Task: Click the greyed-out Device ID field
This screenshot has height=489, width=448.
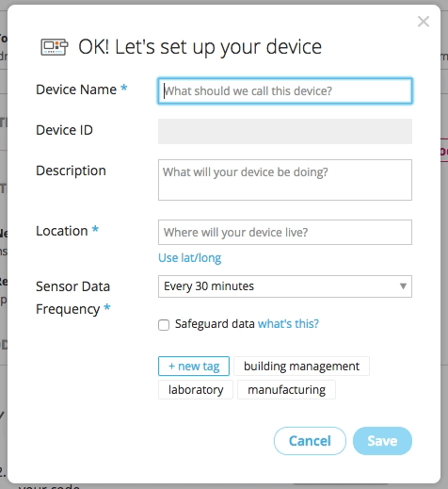Action: (285, 131)
